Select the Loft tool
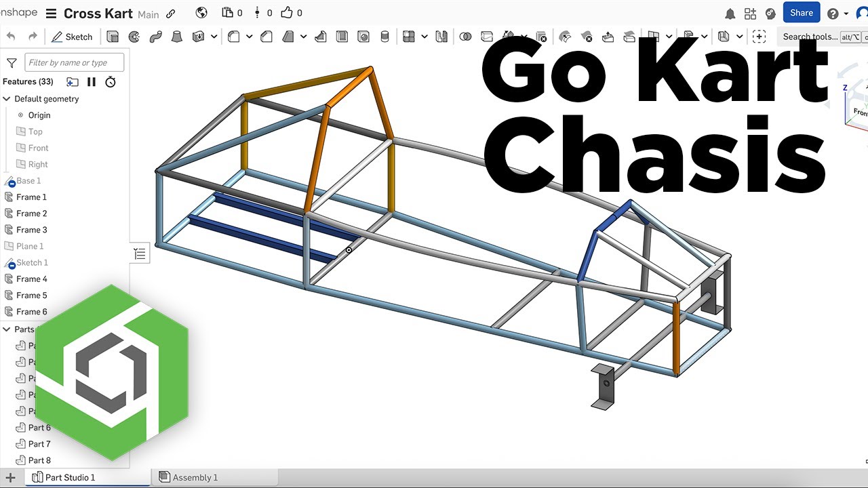 click(177, 37)
